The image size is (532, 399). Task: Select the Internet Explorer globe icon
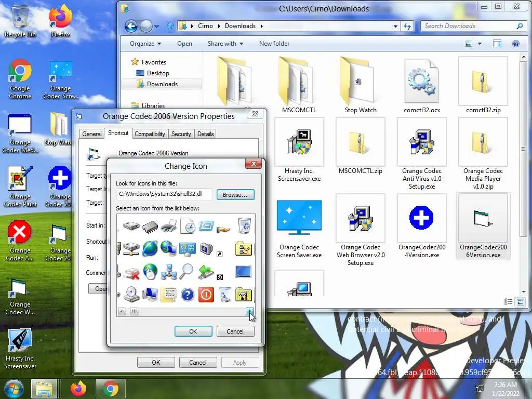tap(150, 249)
